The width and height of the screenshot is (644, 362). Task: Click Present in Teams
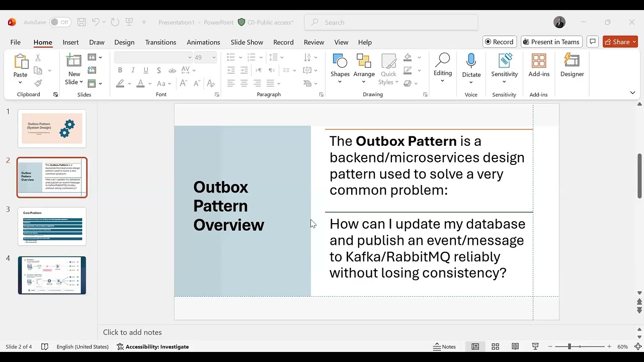click(551, 42)
